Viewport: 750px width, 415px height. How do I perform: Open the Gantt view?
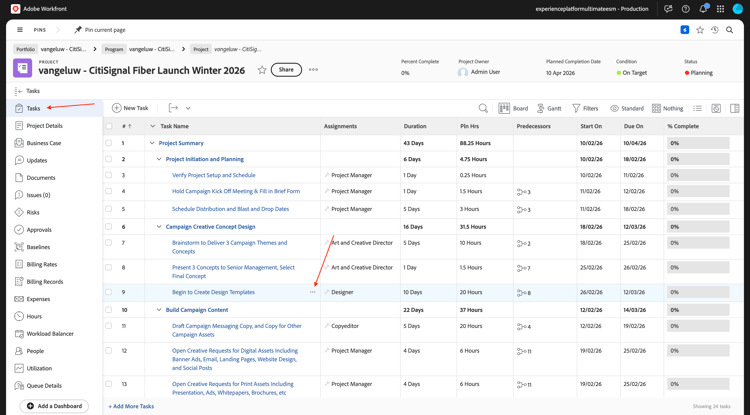(548, 108)
